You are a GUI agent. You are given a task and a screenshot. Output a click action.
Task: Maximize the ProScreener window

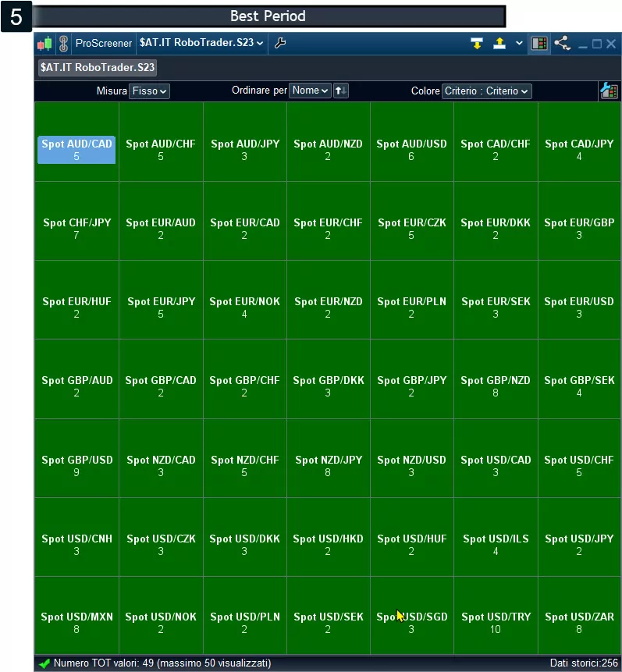(597, 44)
